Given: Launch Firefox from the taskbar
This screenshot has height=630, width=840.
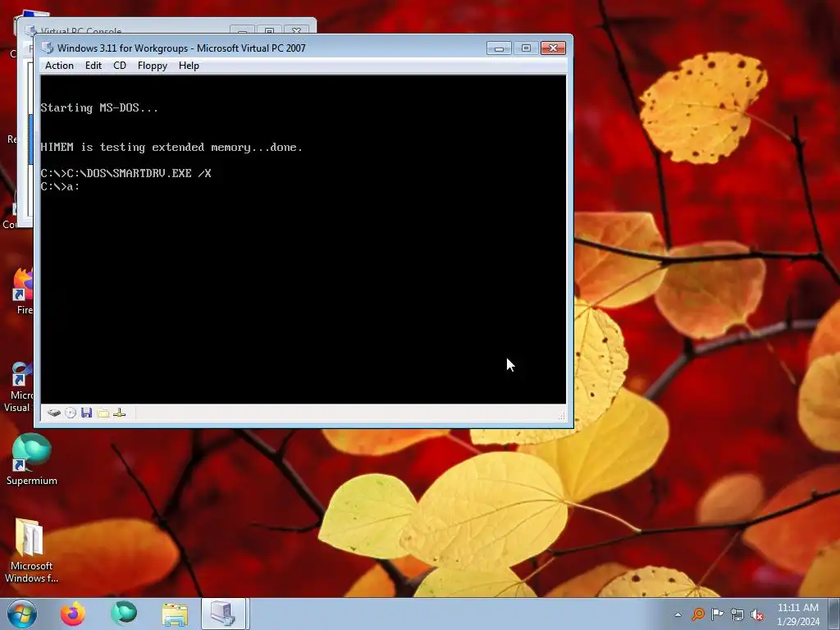Looking at the screenshot, I should (73, 614).
